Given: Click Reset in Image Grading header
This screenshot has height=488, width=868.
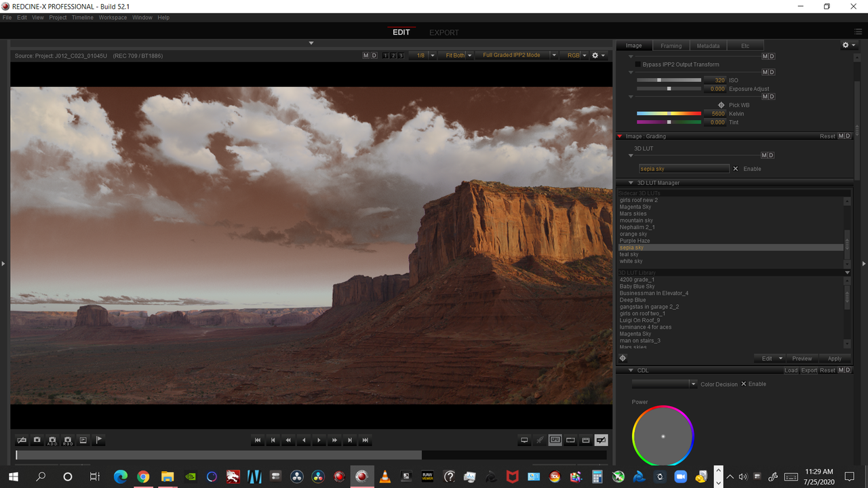Looking at the screenshot, I should point(827,136).
